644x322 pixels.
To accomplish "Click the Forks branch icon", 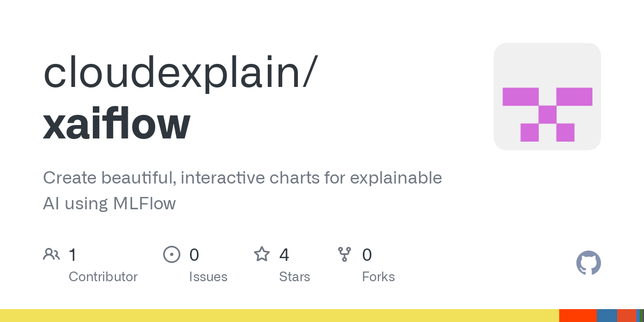I will [x=344, y=254].
